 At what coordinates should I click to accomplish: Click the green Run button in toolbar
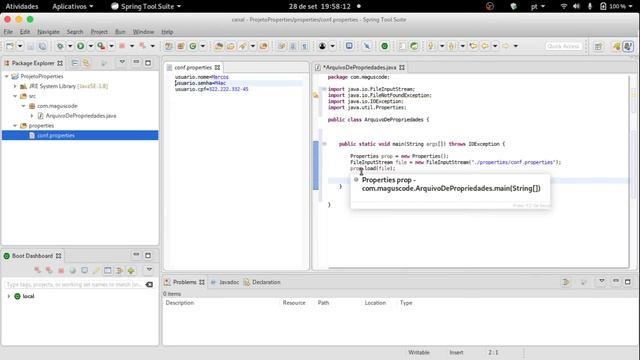(80, 46)
